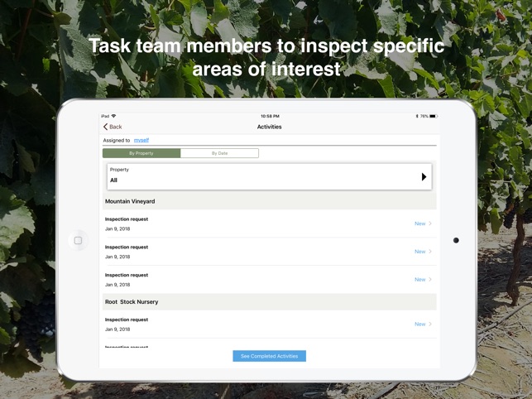Open first Mountain Vineyard inspection request
Viewport: 532px width, 399px height.
(x=270, y=224)
